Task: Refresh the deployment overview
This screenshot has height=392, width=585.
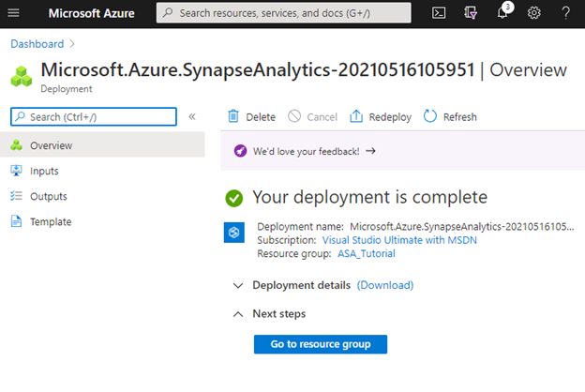Action: (450, 117)
